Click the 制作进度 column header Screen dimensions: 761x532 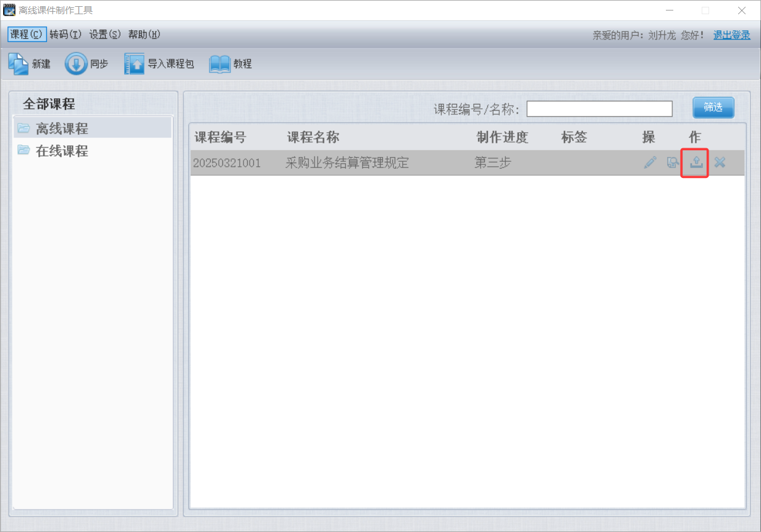click(x=502, y=137)
